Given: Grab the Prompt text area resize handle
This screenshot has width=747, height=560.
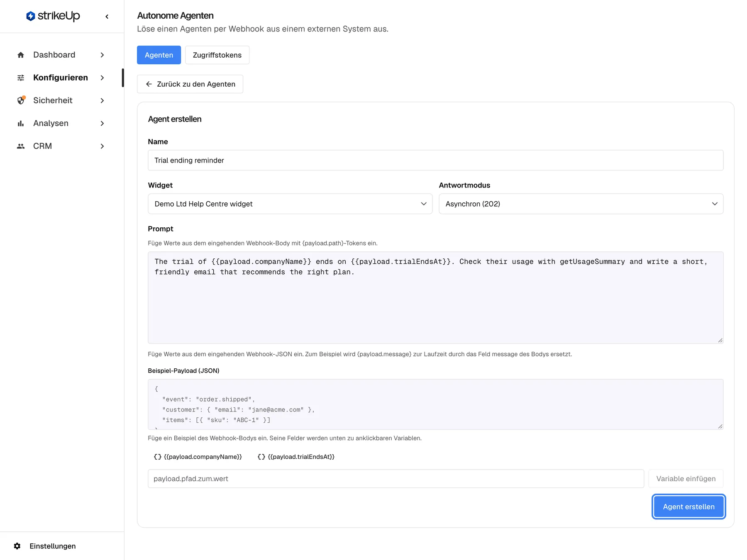Looking at the screenshot, I should (x=720, y=340).
